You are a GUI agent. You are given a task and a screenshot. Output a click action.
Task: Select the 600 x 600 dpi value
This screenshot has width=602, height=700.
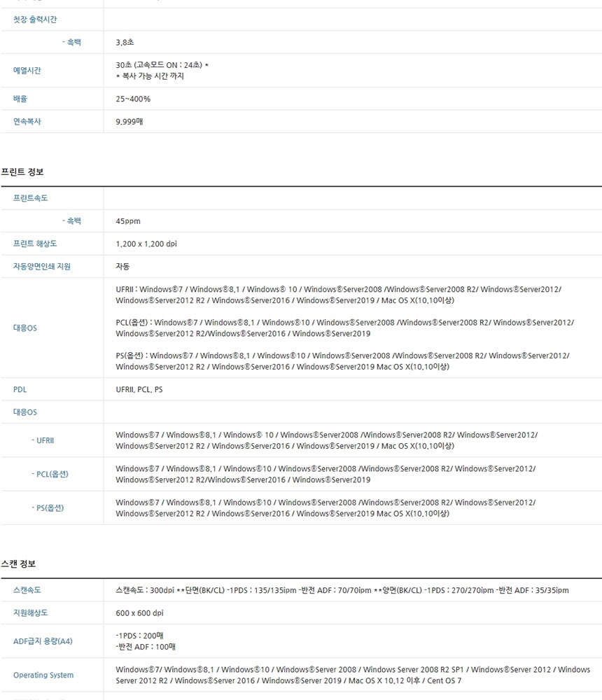pos(140,613)
